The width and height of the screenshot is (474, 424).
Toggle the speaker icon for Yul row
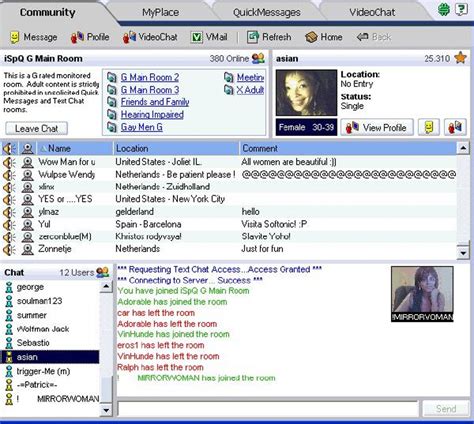(9, 225)
